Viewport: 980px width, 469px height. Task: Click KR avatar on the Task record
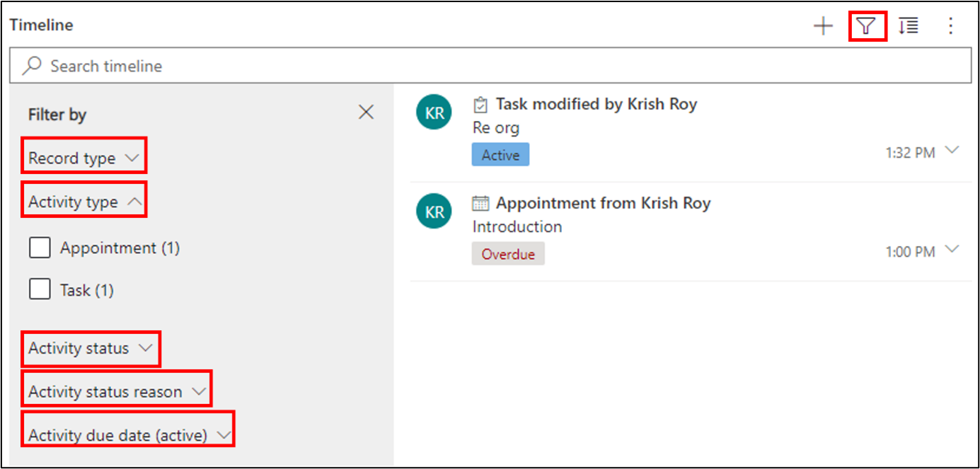434,113
